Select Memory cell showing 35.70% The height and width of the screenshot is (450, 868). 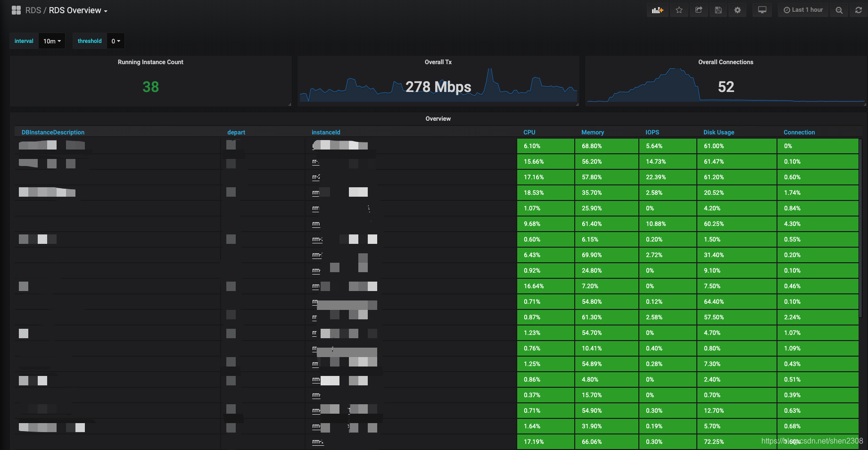click(606, 193)
